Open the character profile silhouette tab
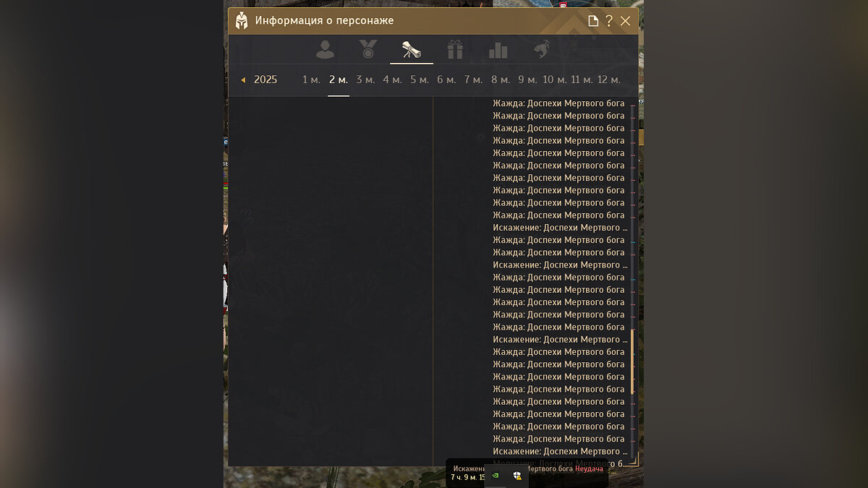Image resolution: width=868 pixels, height=488 pixels. pyautogui.click(x=325, y=50)
